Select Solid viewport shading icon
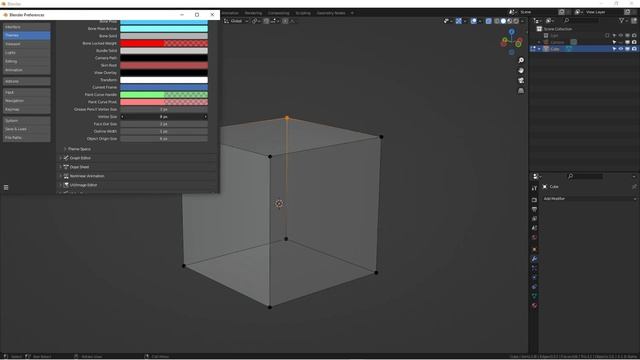This screenshot has width=640, height=360. click(503, 21)
